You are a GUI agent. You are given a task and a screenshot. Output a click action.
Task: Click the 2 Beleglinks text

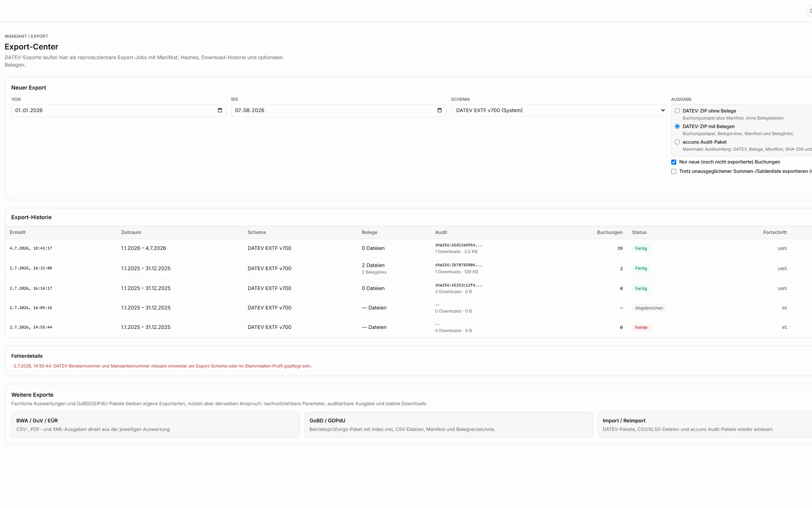pyautogui.click(x=374, y=272)
